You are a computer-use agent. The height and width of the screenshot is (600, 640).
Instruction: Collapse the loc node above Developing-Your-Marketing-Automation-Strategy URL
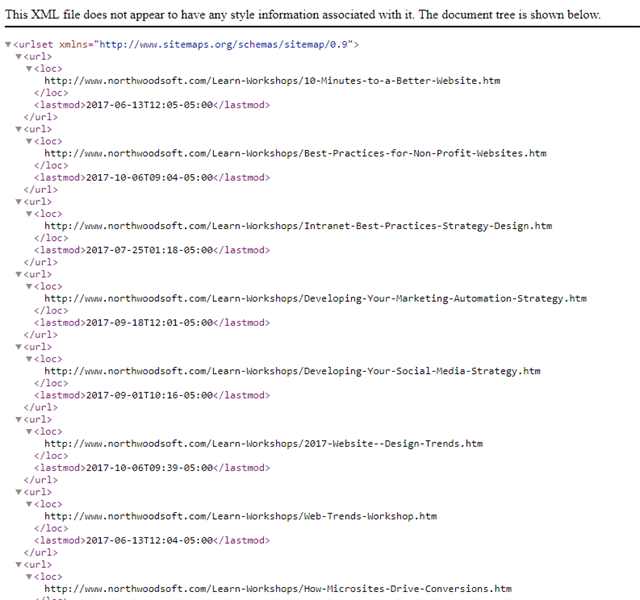click(x=29, y=287)
